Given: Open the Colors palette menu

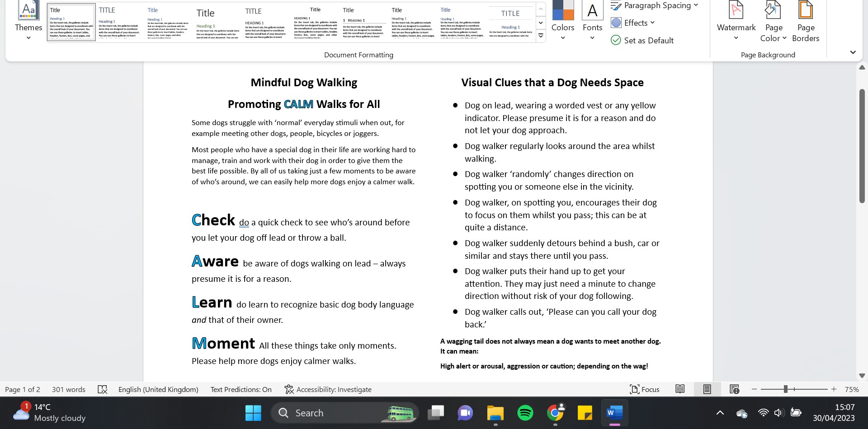Looking at the screenshot, I should [x=563, y=21].
